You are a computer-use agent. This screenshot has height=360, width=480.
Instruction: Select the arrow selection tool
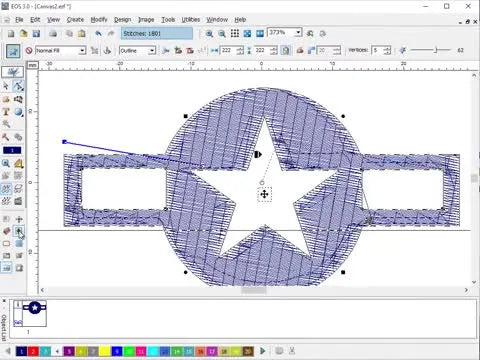pyautogui.click(x=6, y=86)
